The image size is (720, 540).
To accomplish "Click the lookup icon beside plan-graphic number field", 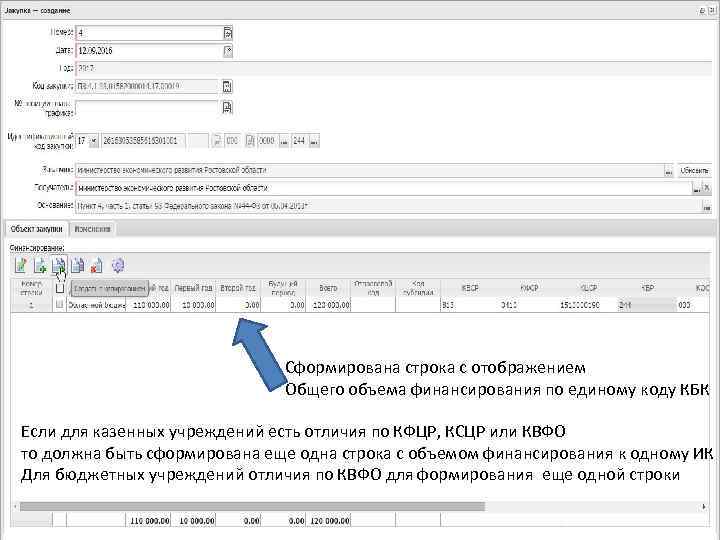I will click(227, 107).
